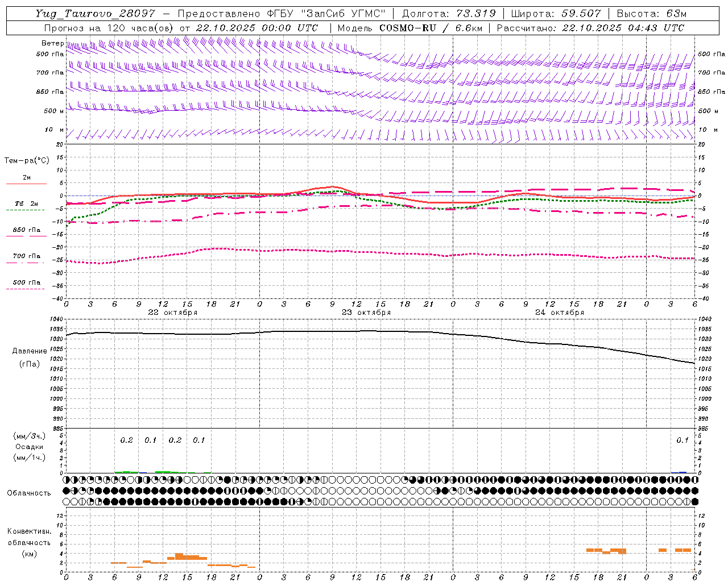This screenshot has height=582, width=728.
Task: Click 'Рассчитано: 22.10.2025 04:43 UTC' text
Action: pos(590,28)
